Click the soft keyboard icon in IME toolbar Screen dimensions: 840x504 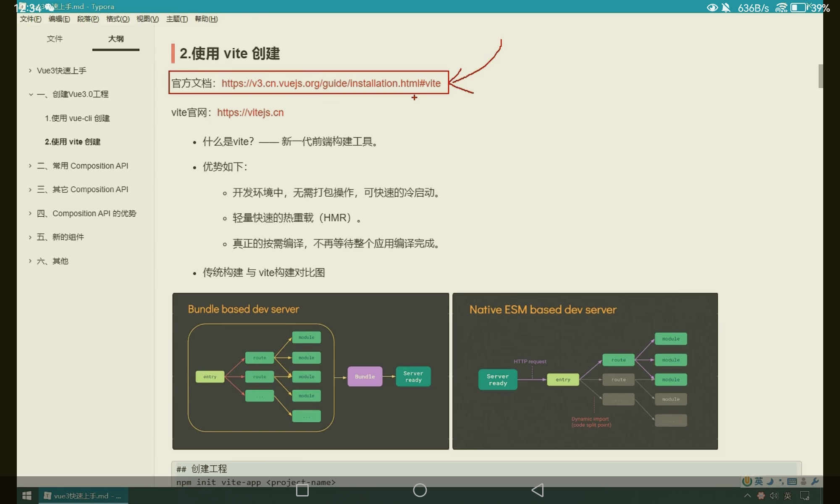point(792,481)
